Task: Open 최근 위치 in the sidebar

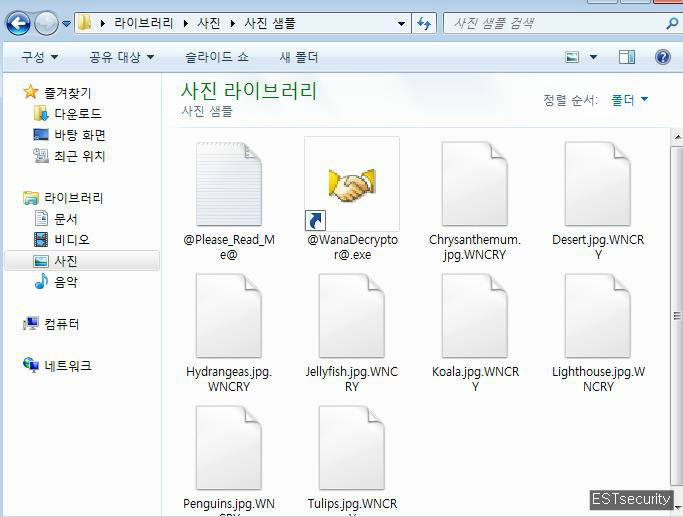Action: pos(80,155)
